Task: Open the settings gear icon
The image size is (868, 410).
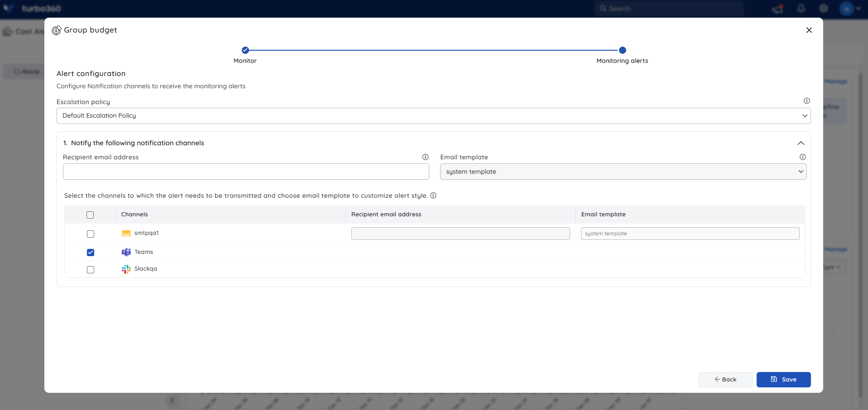Action: (x=824, y=9)
